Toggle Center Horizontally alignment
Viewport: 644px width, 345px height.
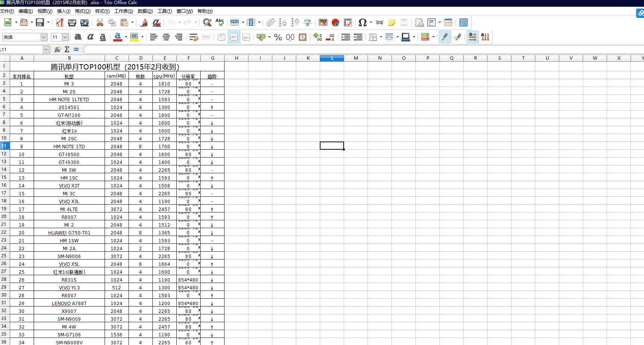click(x=166, y=37)
